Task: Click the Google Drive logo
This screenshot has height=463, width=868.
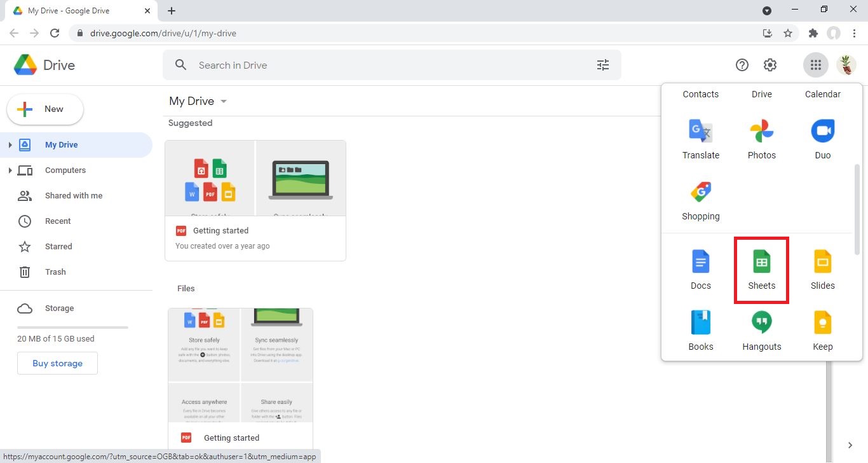Action: tap(44, 65)
